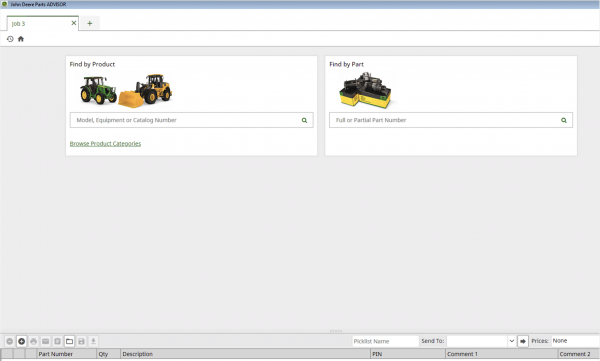The width and height of the screenshot is (600, 361).
Task: Click the tractor and loader product image
Action: [x=126, y=90]
